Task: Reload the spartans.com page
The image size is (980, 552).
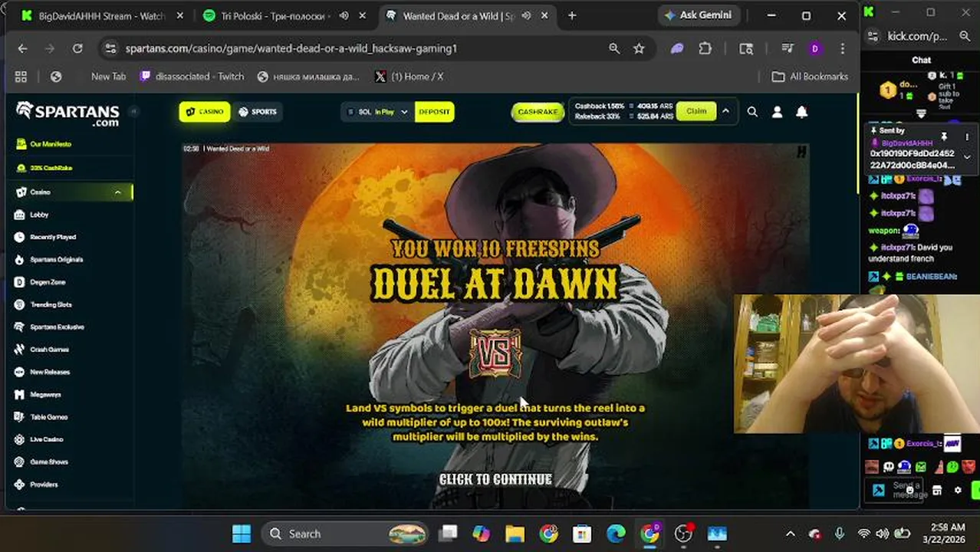Action: pos(77,48)
